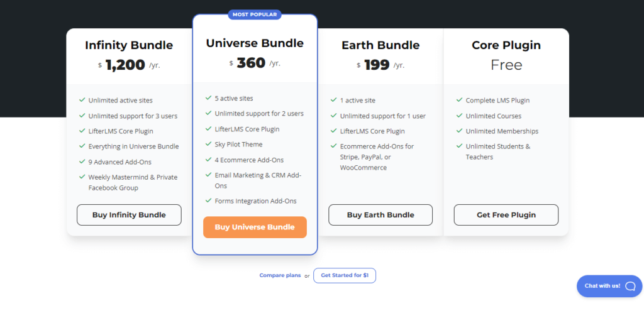Open the Chat with us widget

pyautogui.click(x=609, y=286)
